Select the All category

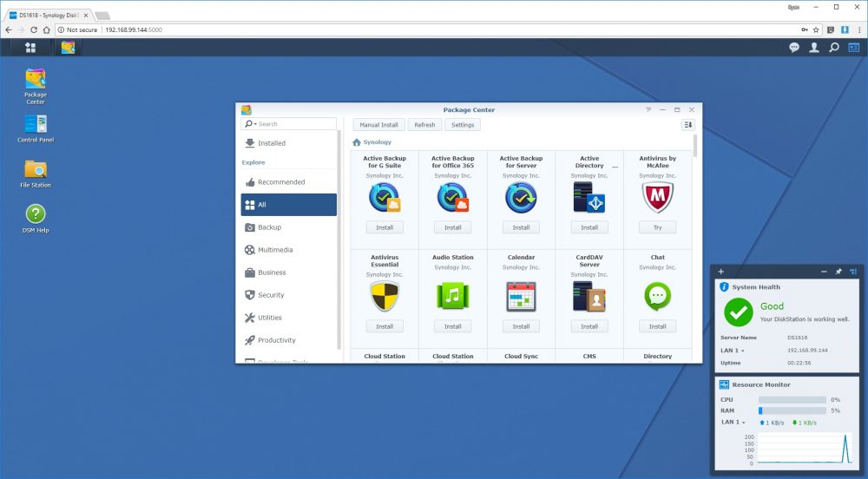pos(289,205)
